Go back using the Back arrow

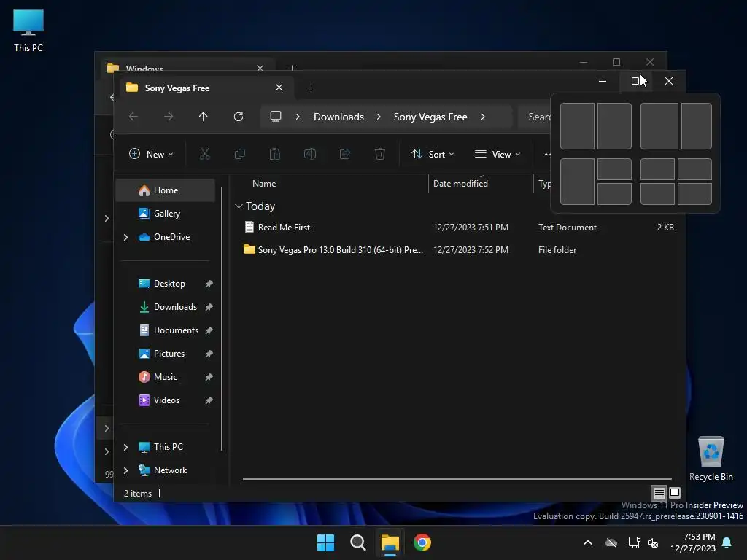coord(133,117)
